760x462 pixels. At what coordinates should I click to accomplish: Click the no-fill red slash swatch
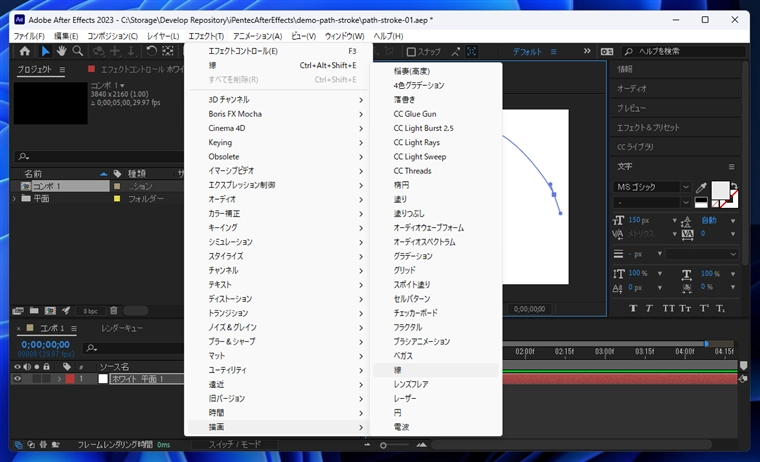(715, 204)
